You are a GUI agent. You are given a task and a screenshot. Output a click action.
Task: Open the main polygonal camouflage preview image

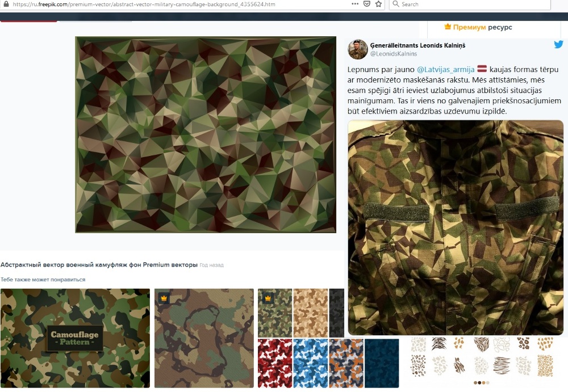206,135
